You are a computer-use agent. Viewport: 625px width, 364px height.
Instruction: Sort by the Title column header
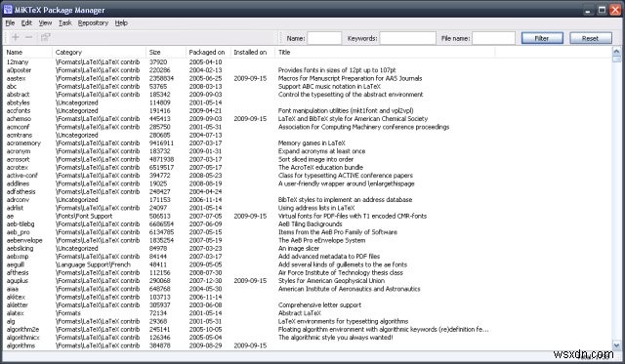pos(385,52)
